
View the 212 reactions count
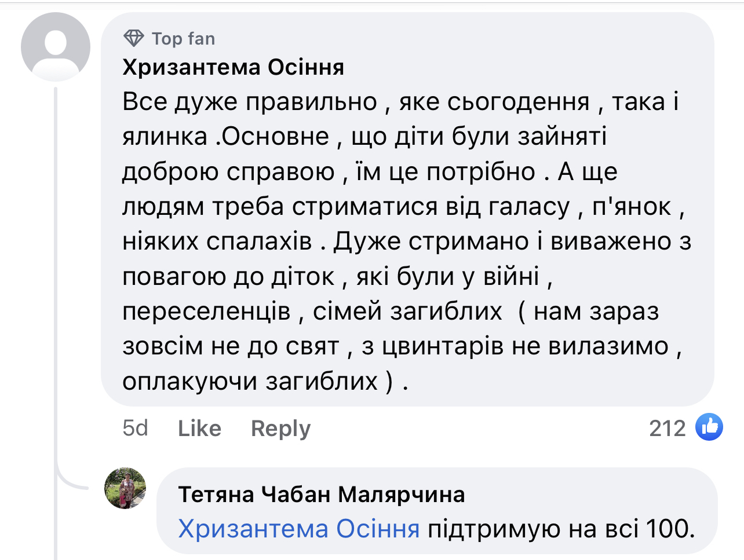[667, 429]
